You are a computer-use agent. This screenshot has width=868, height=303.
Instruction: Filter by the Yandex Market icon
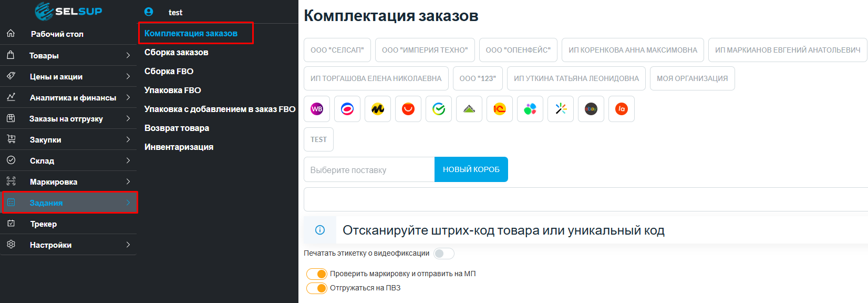tap(378, 109)
